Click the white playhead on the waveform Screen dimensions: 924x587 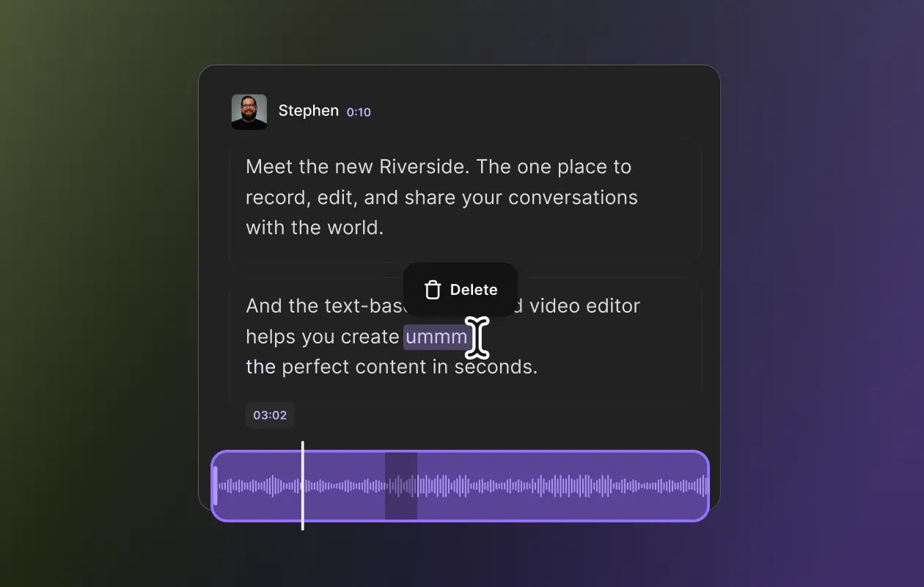303,485
